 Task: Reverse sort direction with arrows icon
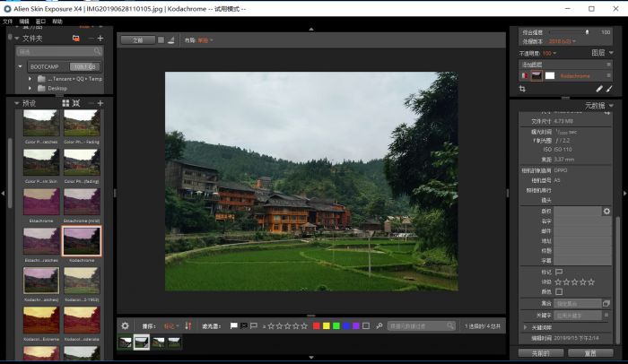click(188, 325)
